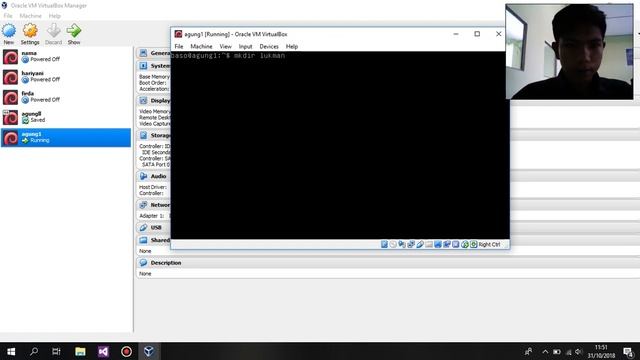Click the USB section header label
Viewport: 640px width, 360px height.
pos(156,227)
